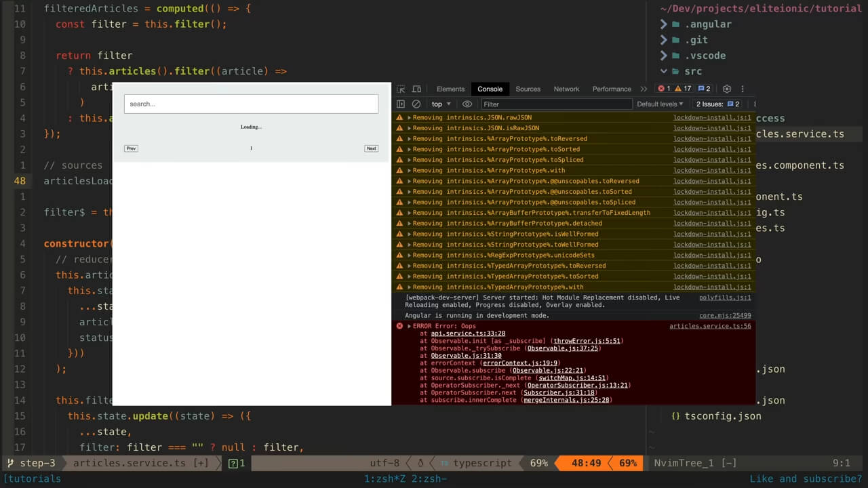This screenshot has height=488, width=868.
Task: Click the page number 1 between Prev and Next
Action: [x=251, y=148]
